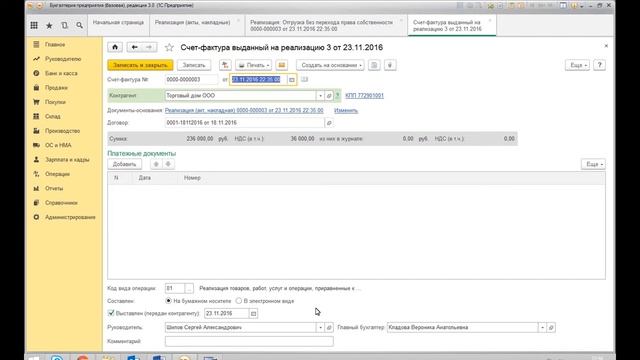Open attached files paperclip icon
This screenshot has height=360, width=640.
[x=390, y=65]
